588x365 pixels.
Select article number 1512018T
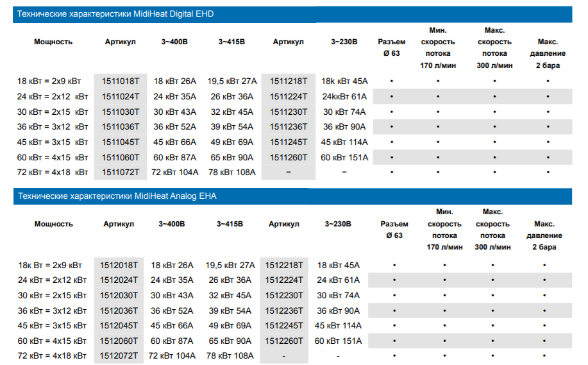point(119,265)
